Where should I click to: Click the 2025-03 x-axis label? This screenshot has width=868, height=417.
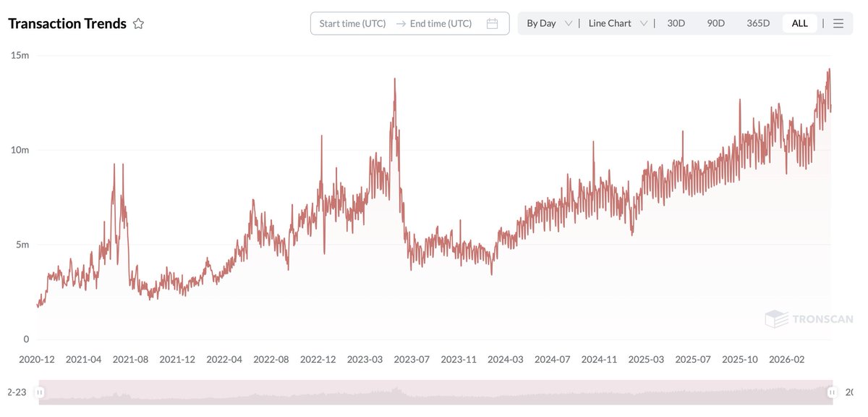click(647, 359)
